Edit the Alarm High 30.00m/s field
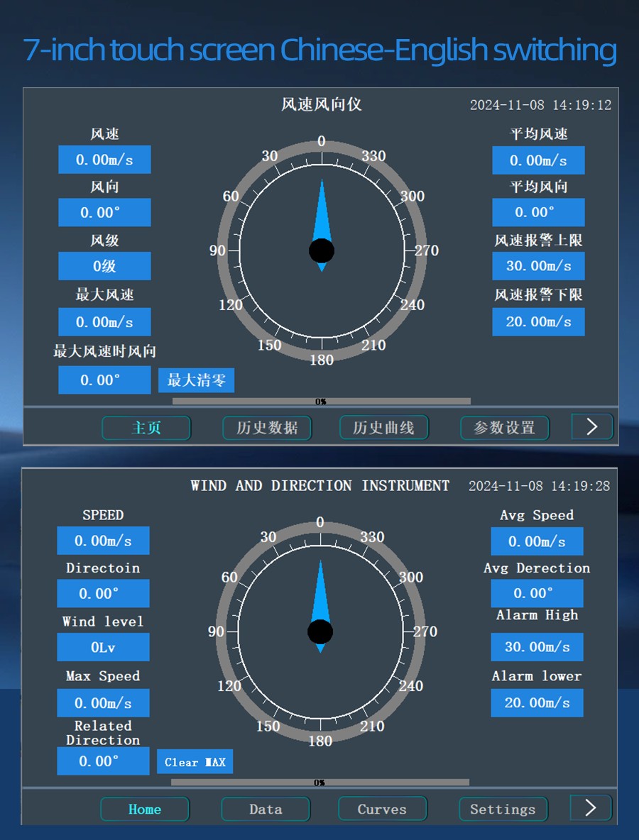 point(537,646)
